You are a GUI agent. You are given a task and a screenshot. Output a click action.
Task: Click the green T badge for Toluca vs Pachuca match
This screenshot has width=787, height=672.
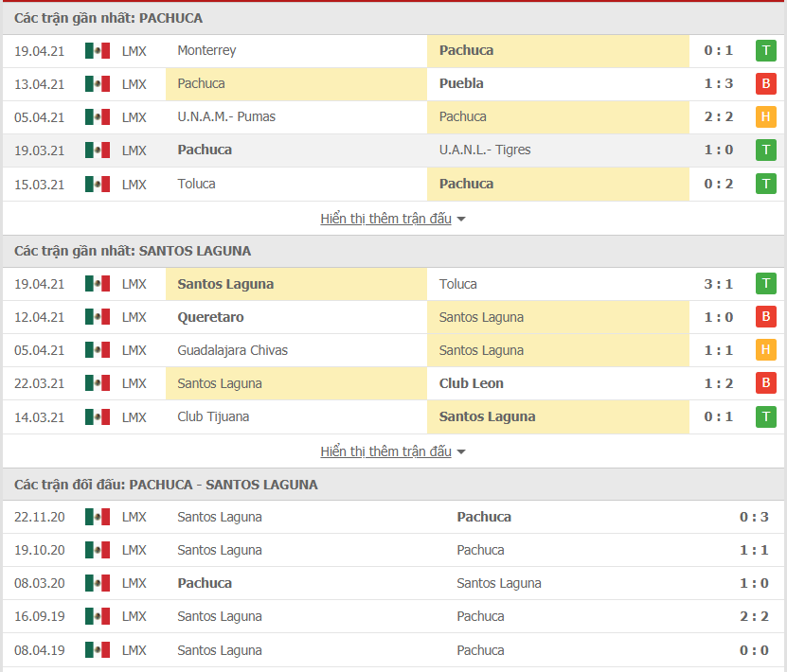pyautogui.click(x=765, y=183)
